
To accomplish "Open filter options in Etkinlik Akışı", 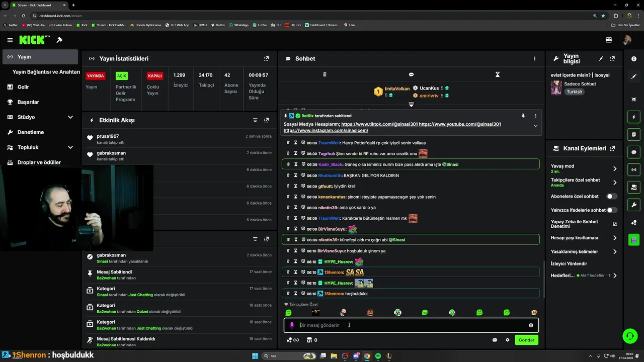I will pos(255,120).
